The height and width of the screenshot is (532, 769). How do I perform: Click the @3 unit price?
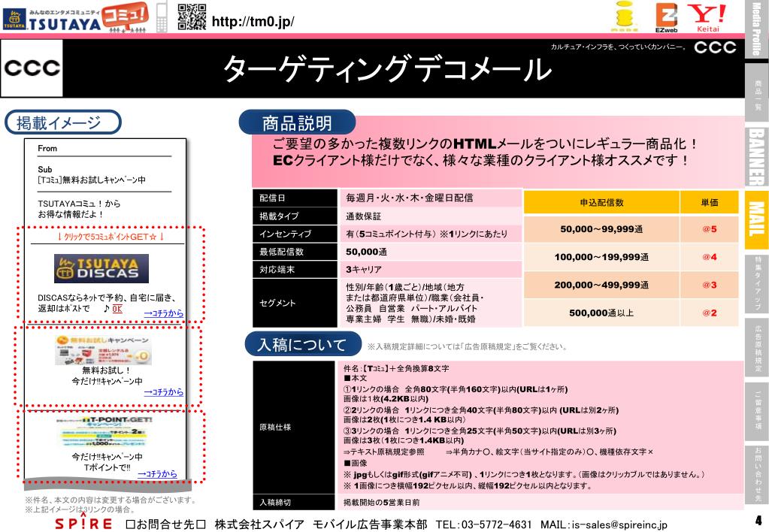(x=709, y=285)
